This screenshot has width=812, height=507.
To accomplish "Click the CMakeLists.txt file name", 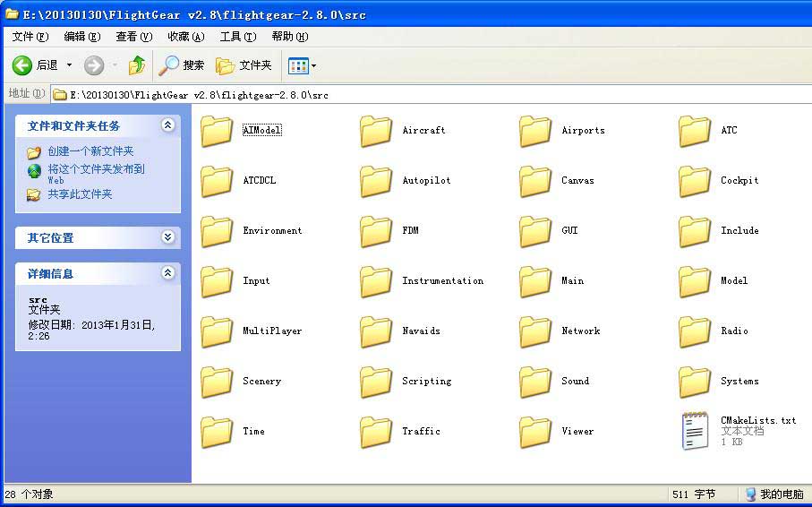I will pyautogui.click(x=758, y=420).
